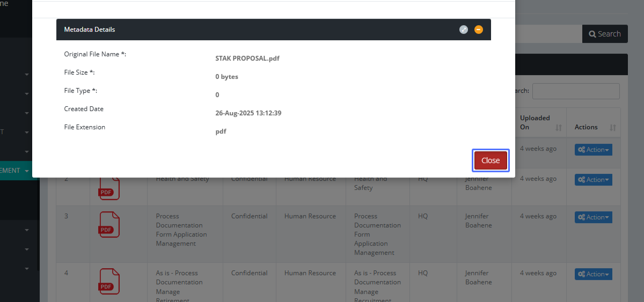Open the PDF icon in row 4

(x=109, y=282)
